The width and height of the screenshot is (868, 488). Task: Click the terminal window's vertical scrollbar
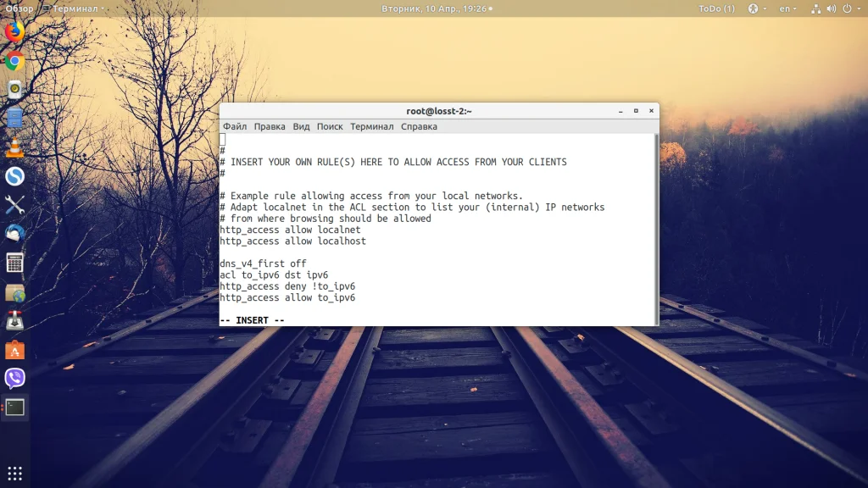(657, 229)
